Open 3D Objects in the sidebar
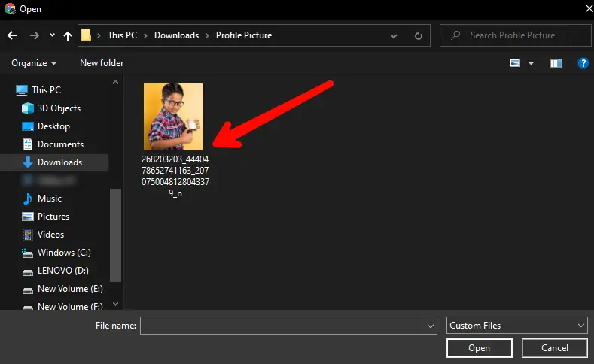Image resolution: width=594 pixels, height=364 pixels. click(x=59, y=108)
